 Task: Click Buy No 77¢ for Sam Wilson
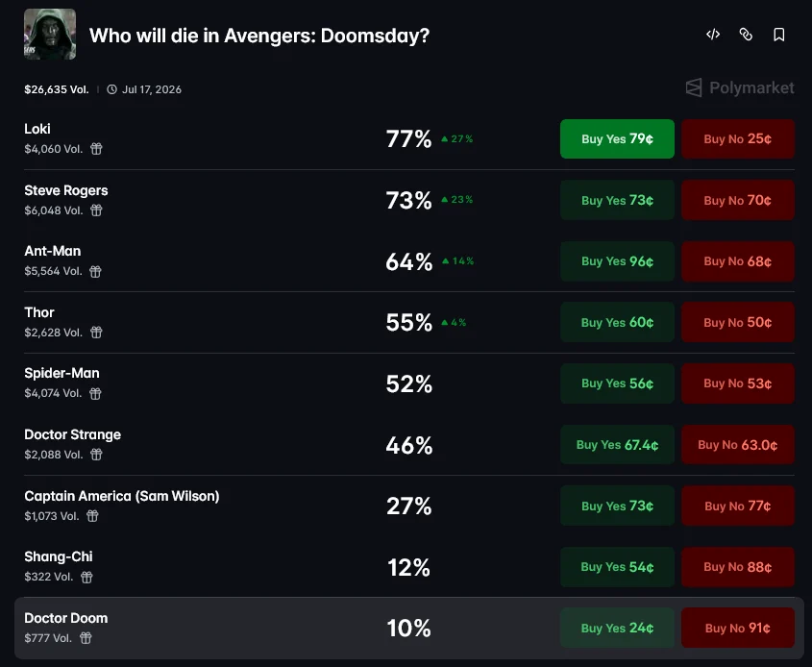[x=737, y=506]
